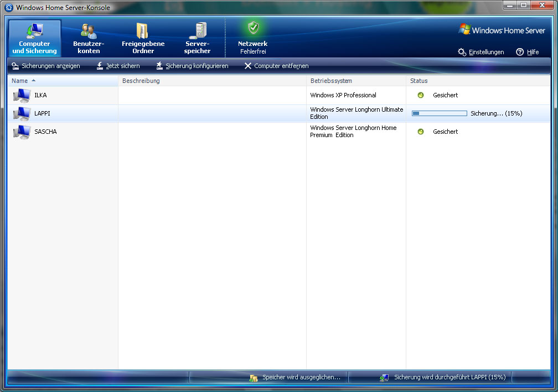Open Freigegebene Ordner tab

click(143, 38)
